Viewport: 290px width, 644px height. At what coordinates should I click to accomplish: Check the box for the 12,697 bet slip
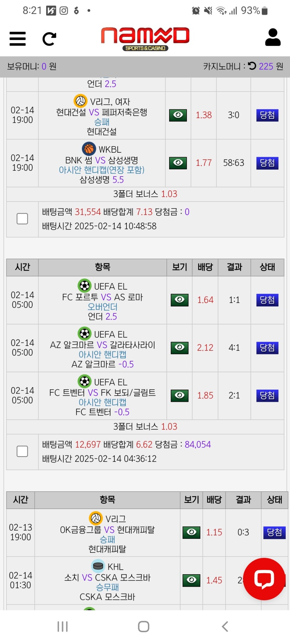point(23,451)
